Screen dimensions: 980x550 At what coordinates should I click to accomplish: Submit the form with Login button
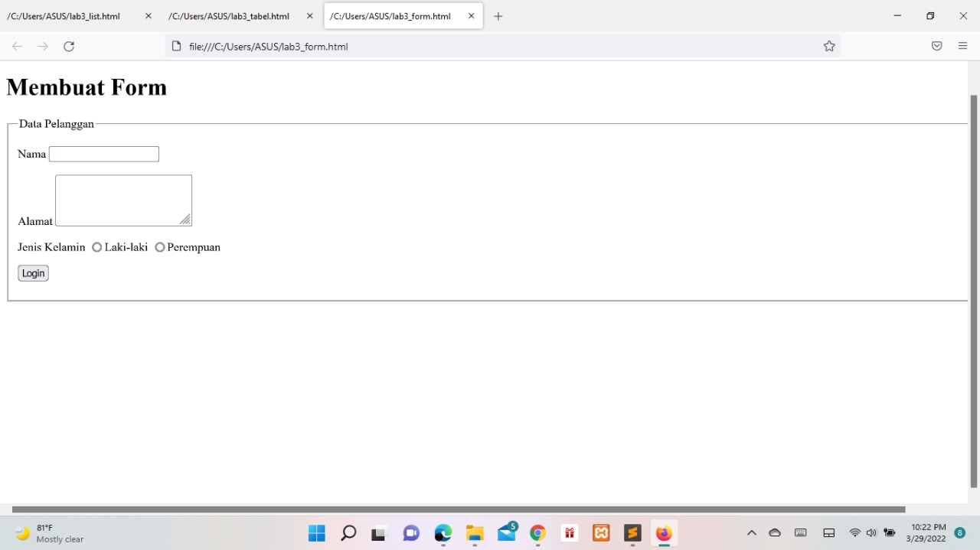click(x=33, y=273)
